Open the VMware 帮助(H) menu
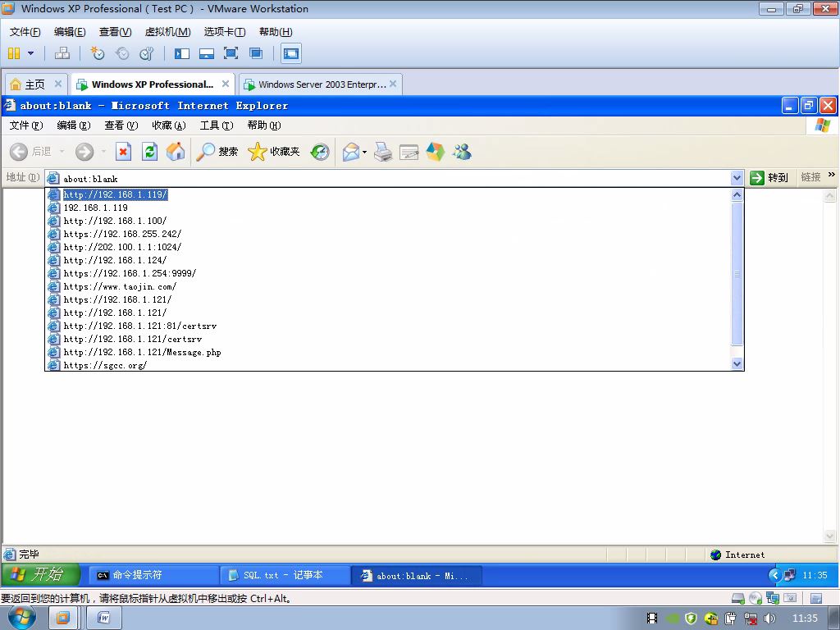This screenshot has width=840, height=630. [x=276, y=32]
